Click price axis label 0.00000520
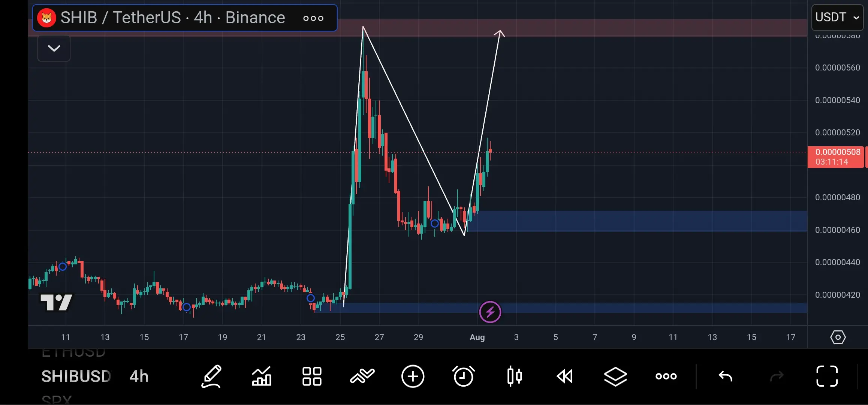Image resolution: width=868 pixels, height=405 pixels. (x=838, y=132)
